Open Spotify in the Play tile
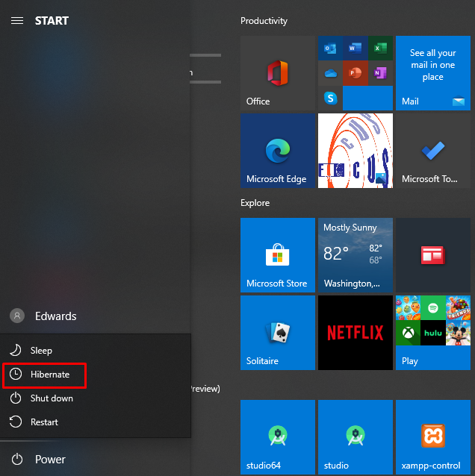This screenshot has height=476, width=475. pos(433,308)
